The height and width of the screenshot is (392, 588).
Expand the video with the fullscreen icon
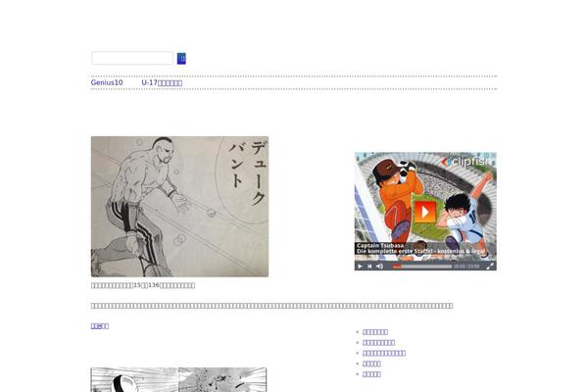point(490,266)
